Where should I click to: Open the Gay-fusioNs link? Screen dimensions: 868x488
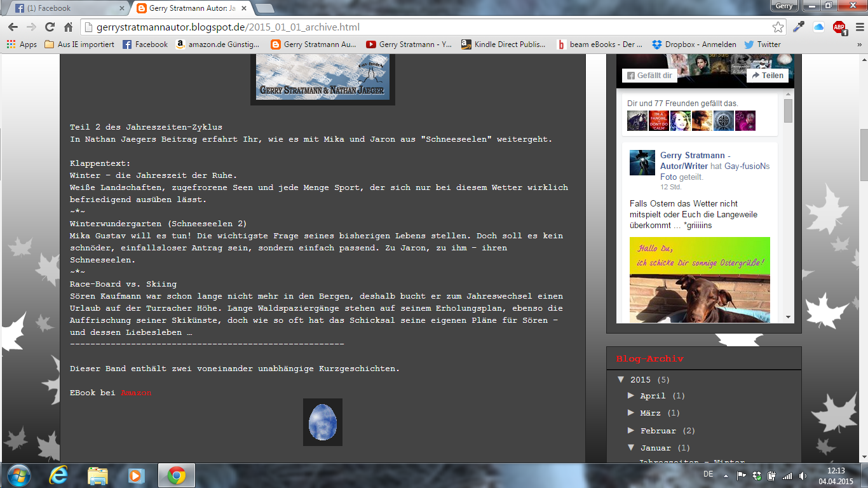point(747,166)
